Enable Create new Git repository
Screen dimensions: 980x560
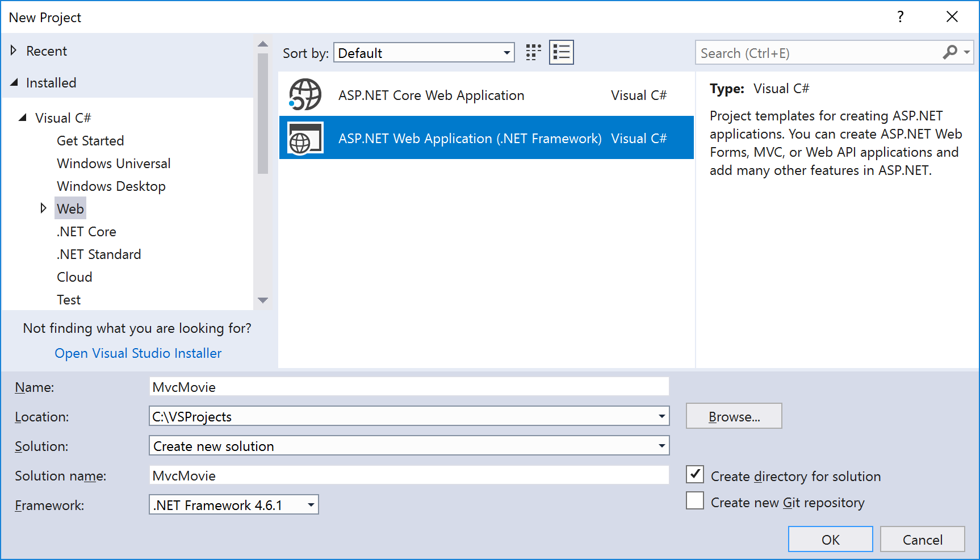tap(694, 500)
